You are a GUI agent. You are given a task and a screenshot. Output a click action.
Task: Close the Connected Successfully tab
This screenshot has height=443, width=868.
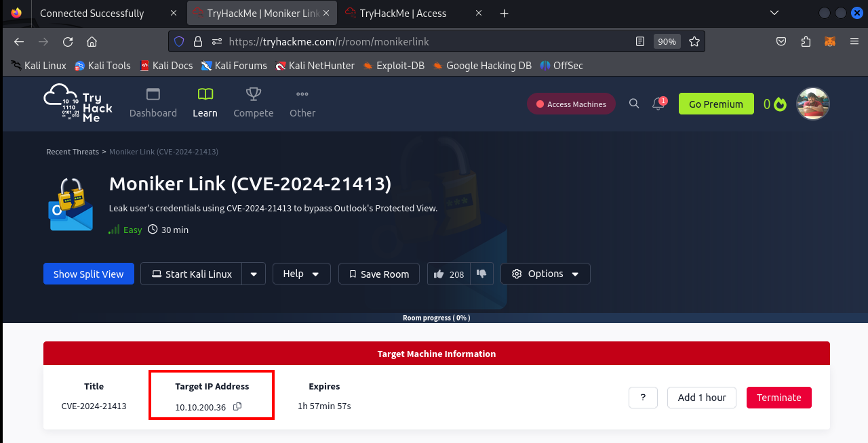click(174, 13)
